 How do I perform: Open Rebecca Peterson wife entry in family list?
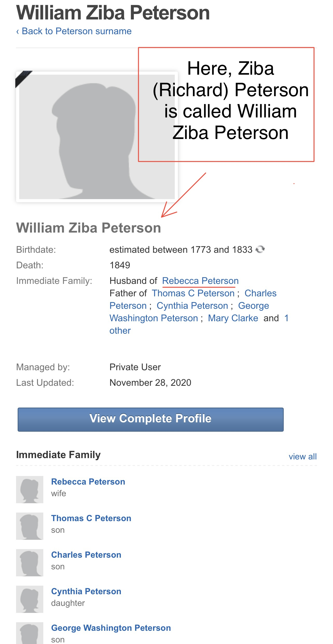pyautogui.click(x=88, y=482)
